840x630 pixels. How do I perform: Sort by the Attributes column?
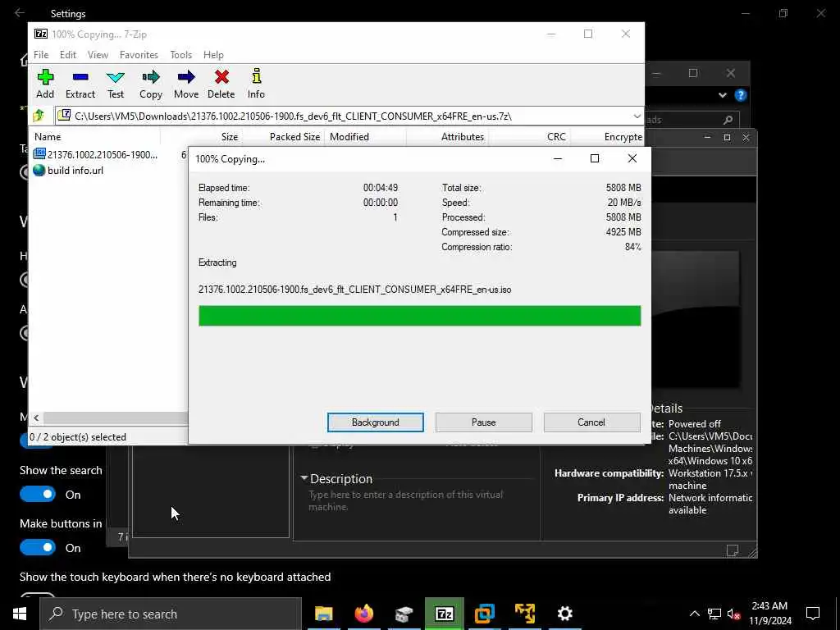pos(448,137)
